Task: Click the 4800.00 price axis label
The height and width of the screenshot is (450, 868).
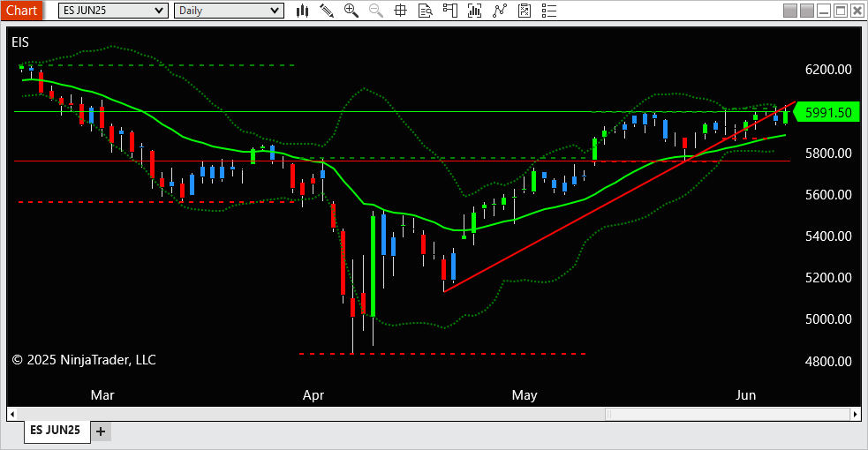Action: pos(828,362)
